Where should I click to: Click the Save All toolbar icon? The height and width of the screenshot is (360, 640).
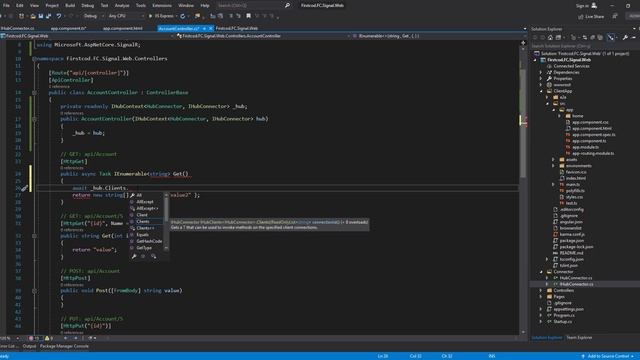[x=49, y=16]
